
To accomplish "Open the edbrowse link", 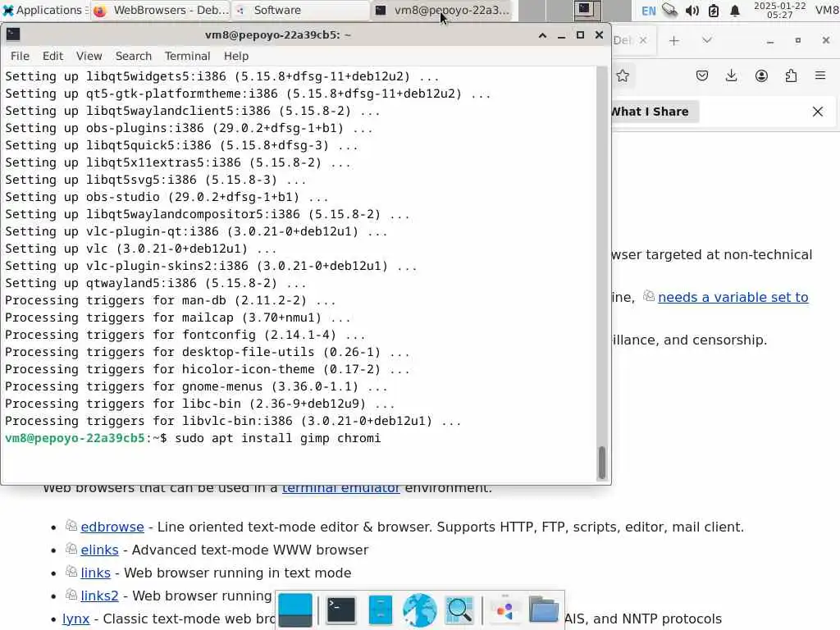I will point(112,527).
